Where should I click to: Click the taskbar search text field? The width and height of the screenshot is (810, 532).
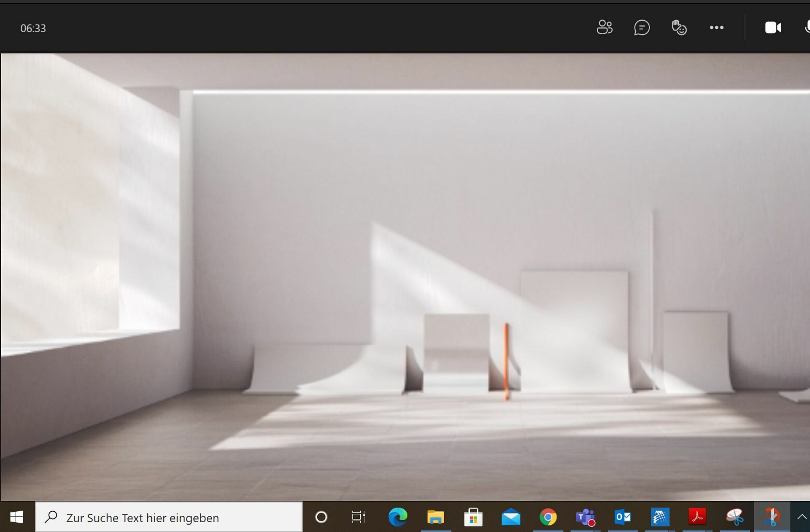[x=169, y=517]
